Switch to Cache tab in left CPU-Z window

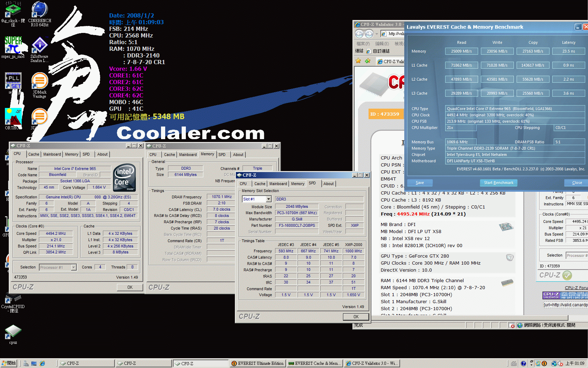click(x=34, y=154)
